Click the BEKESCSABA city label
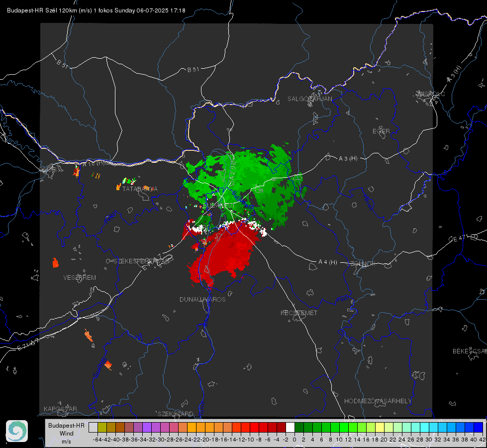Screen dimensions: 487x448 click(469, 351)
